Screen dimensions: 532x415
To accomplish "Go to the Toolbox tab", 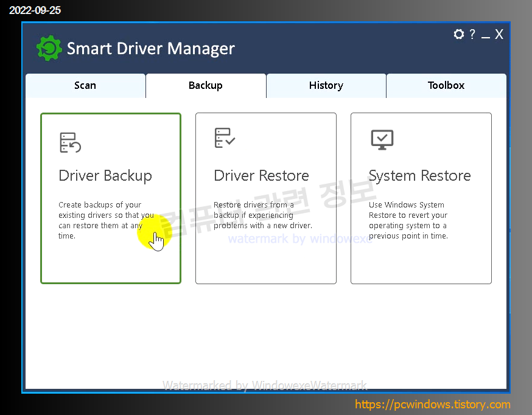I will (446, 85).
